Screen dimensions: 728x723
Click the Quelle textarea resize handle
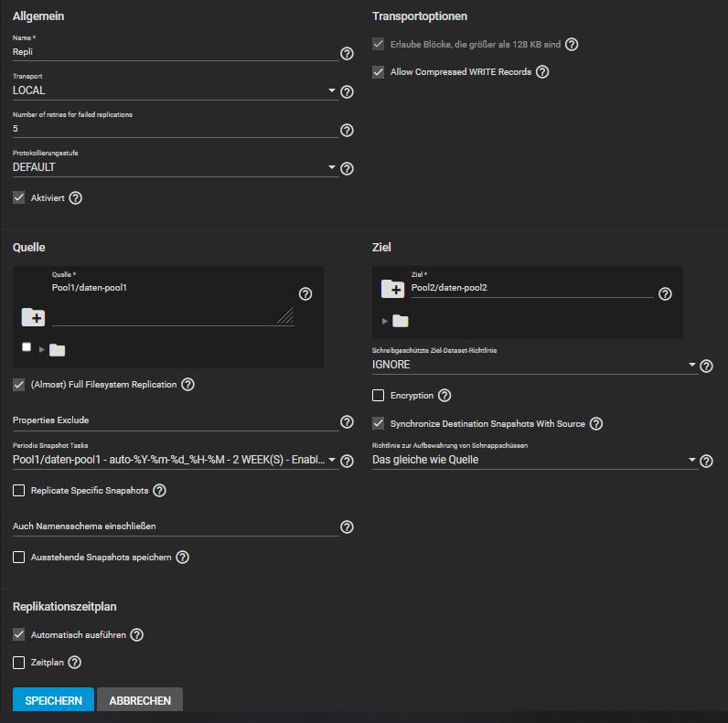point(285,315)
